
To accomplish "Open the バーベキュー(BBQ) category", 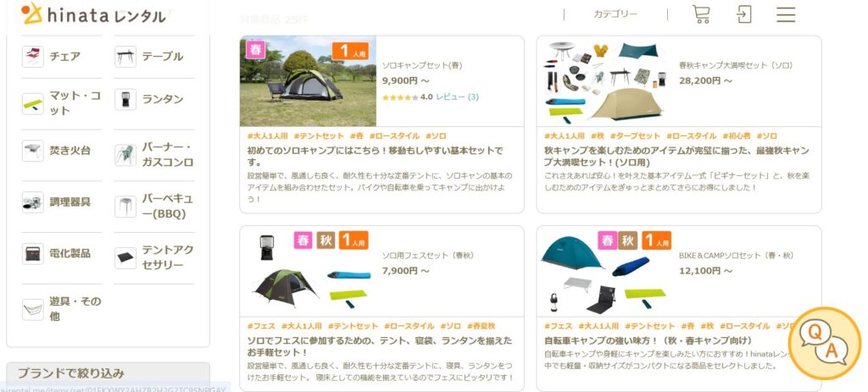I will coord(154,207).
